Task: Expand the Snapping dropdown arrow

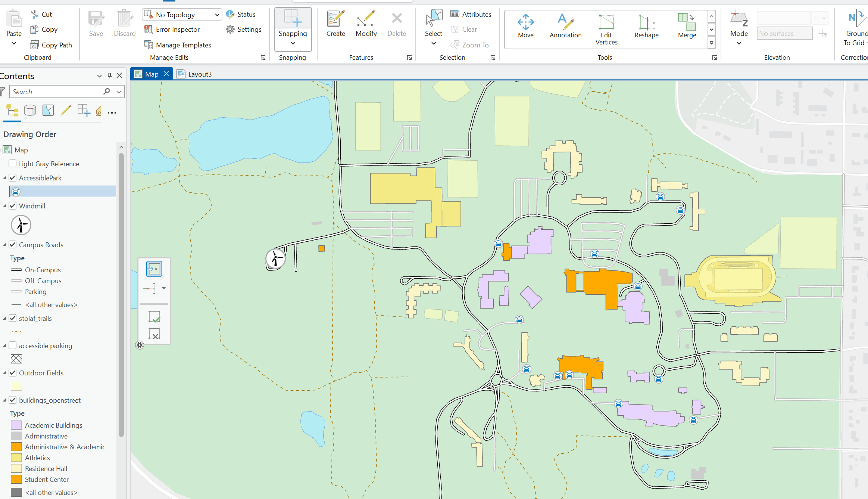Action: [293, 43]
